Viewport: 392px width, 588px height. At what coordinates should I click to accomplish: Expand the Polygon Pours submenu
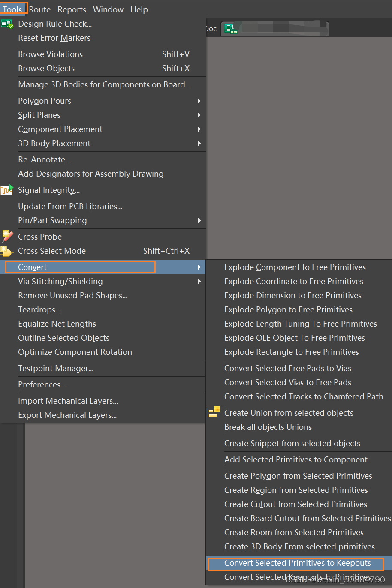[45, 101]
